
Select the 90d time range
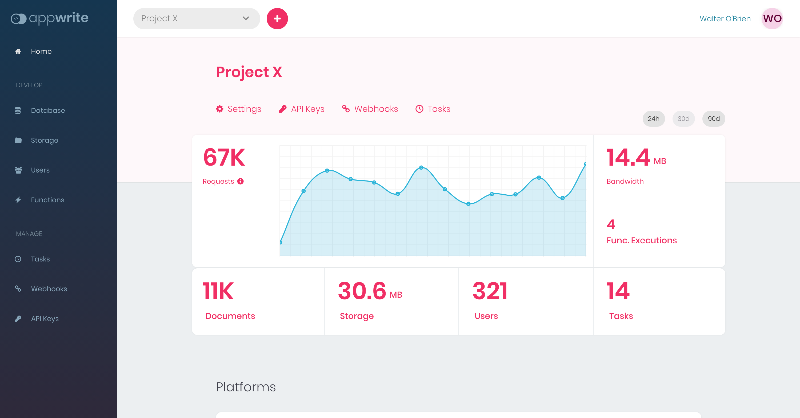(x=714, y=119)
